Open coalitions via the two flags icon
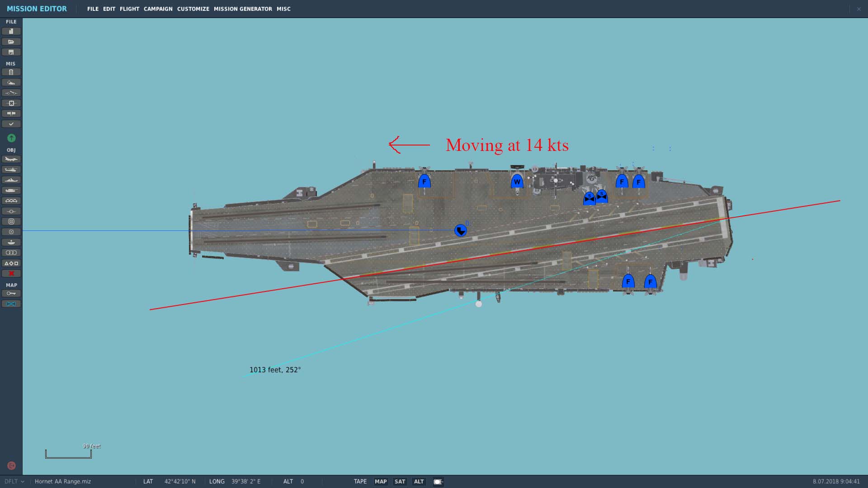The image size is (868, 488). [11, 114]
